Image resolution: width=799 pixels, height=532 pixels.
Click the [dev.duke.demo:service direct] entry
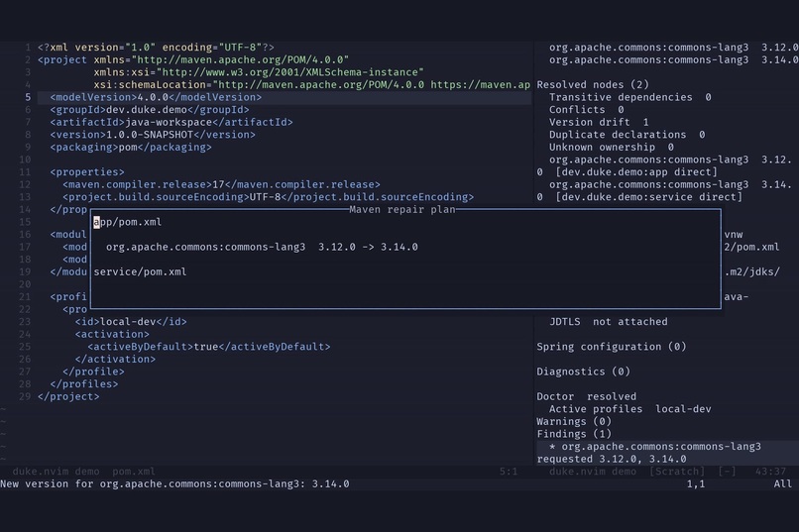click(649, 197)
